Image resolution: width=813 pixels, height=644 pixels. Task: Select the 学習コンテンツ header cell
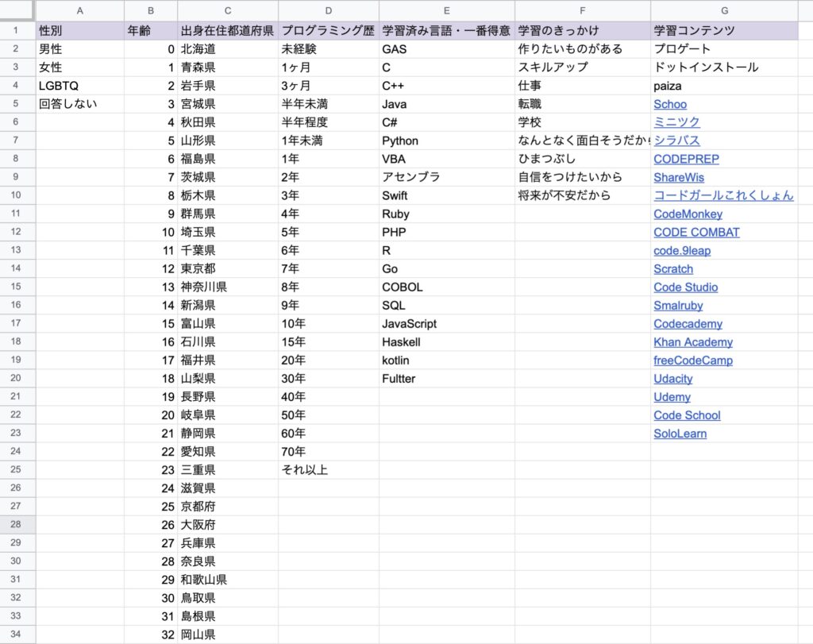pos(724,31)
